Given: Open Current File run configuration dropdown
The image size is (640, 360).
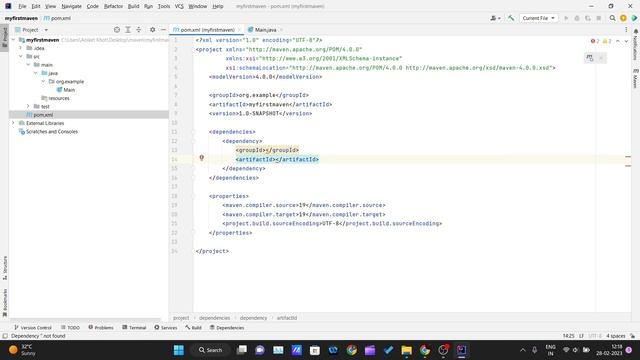Looking at the screenshot, I should [538, 18].
